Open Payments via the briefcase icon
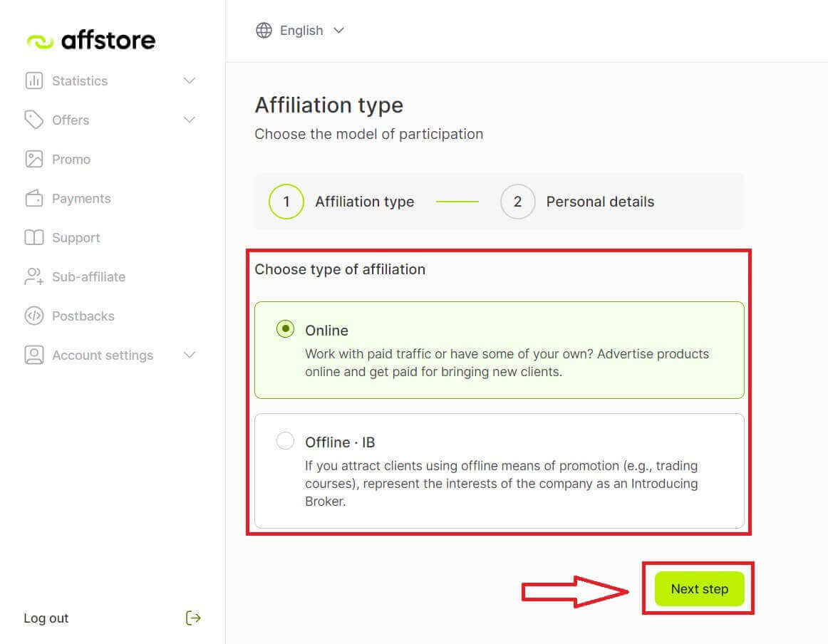Screen dimensions: 828x644 click(x=33, y=198)
